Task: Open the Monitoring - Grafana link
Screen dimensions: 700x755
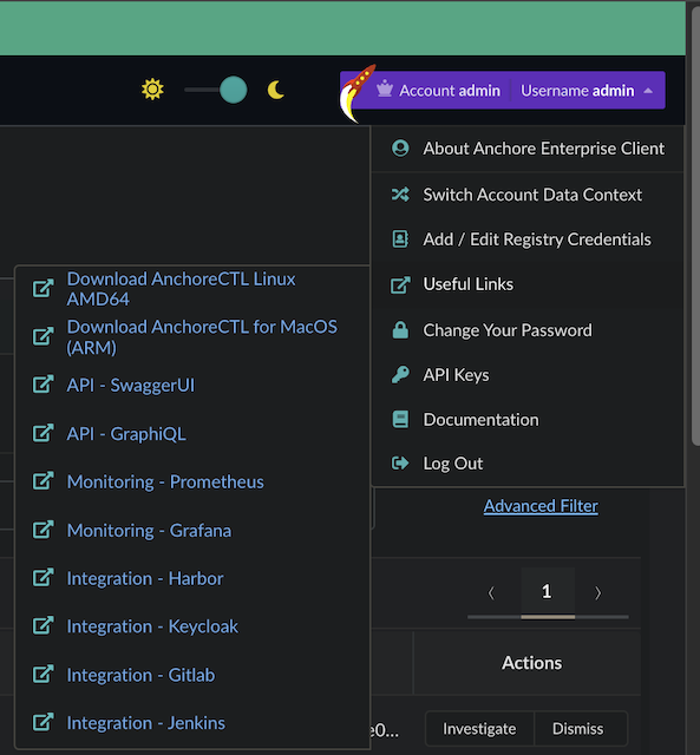Action: pos(149,530)
